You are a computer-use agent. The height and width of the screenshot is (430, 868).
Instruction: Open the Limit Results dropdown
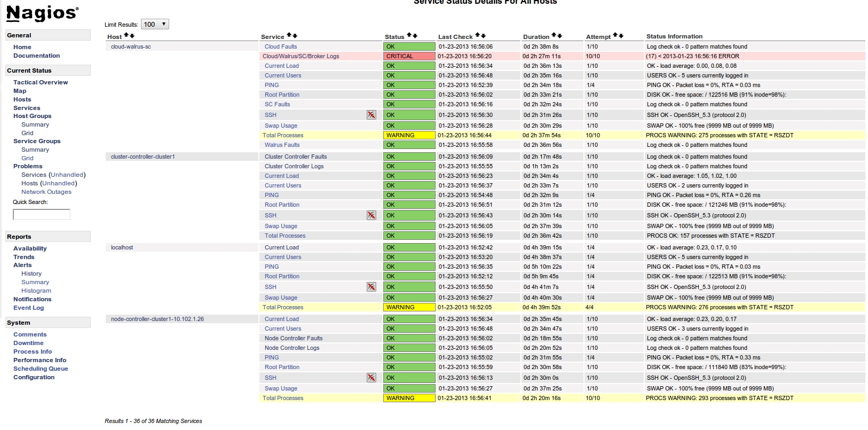pos(155,24)
